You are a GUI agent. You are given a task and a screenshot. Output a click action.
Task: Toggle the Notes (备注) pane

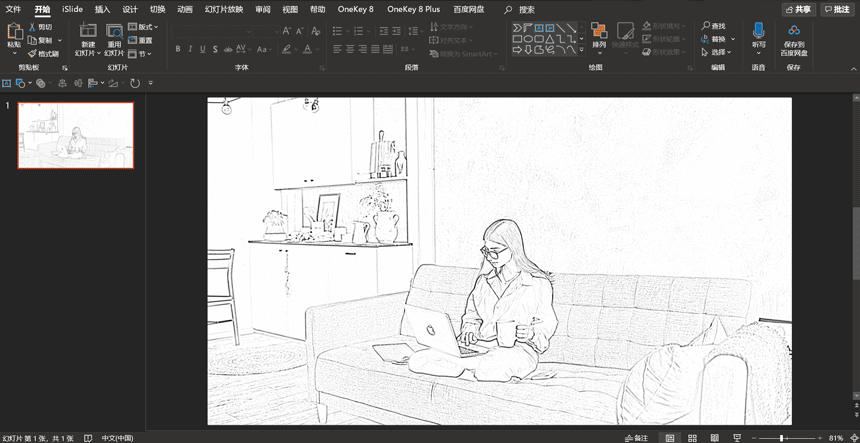click(635, 438)
